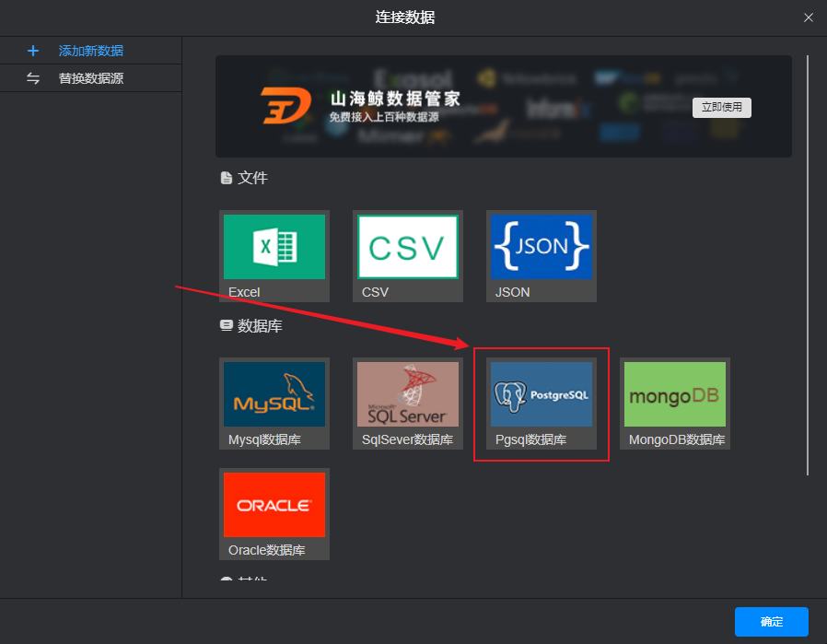
Task: Click the 山海鲸数据管家 banner title
Action: tap(395, 99)
